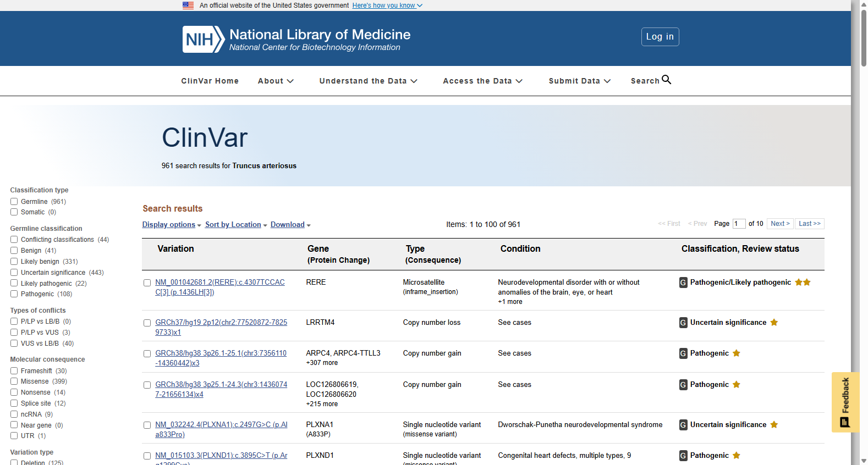
Task: Click the NIH logo icon
Action: (x=204, y=39)
